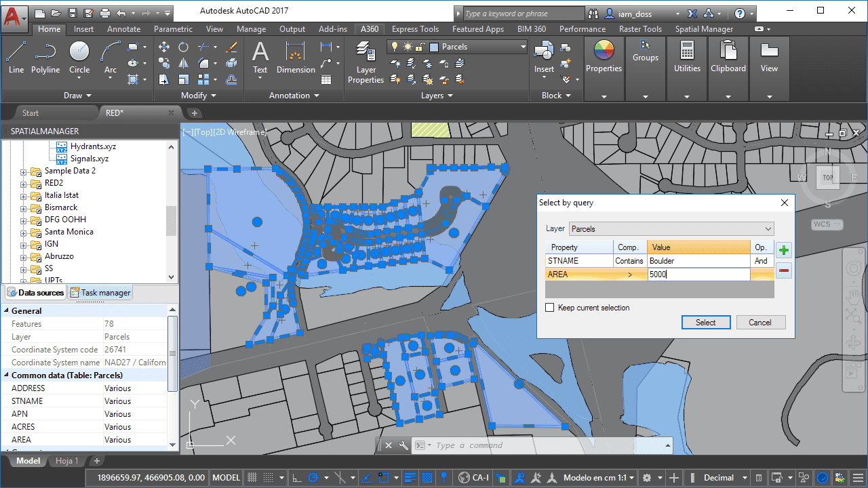
Task: Toggle transparency display in status bar
Action: pyautogui.click(x=429, y=478)
